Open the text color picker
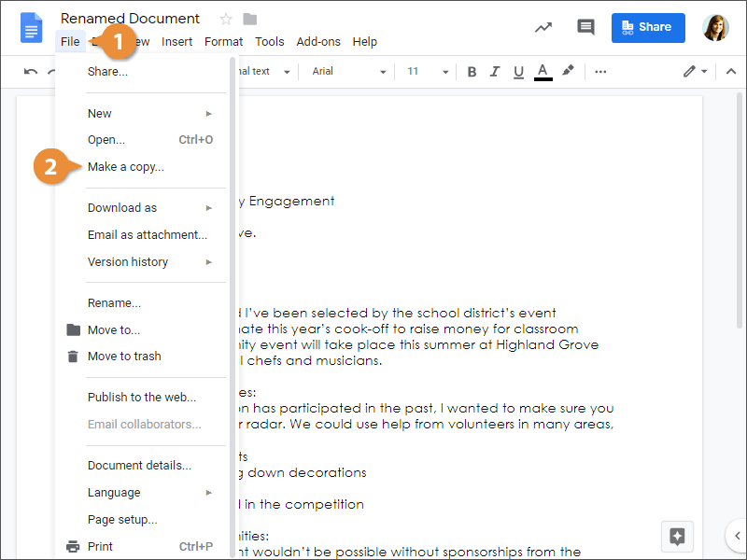Screen dimensions: 747x560 tap(543, 72)
